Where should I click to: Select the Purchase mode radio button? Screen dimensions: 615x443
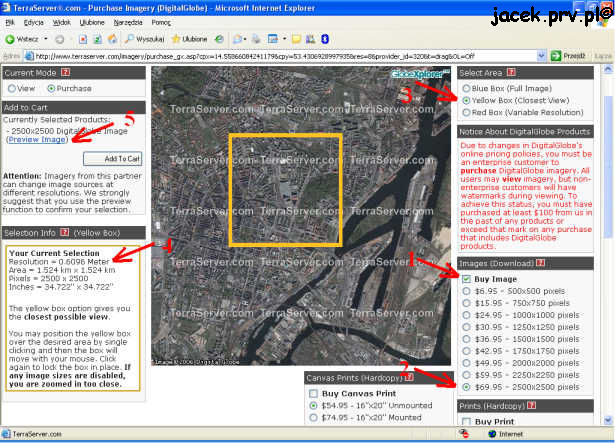51,88
